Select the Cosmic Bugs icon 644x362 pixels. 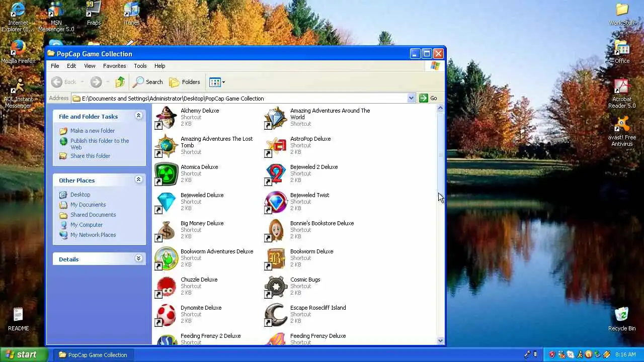pyautogui.click(x=276, y=287)
